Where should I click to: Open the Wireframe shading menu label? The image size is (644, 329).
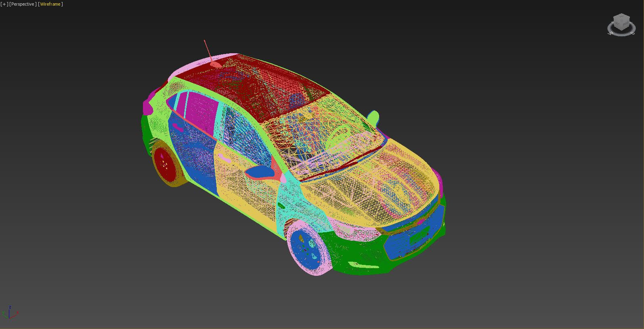click(50, 4)
